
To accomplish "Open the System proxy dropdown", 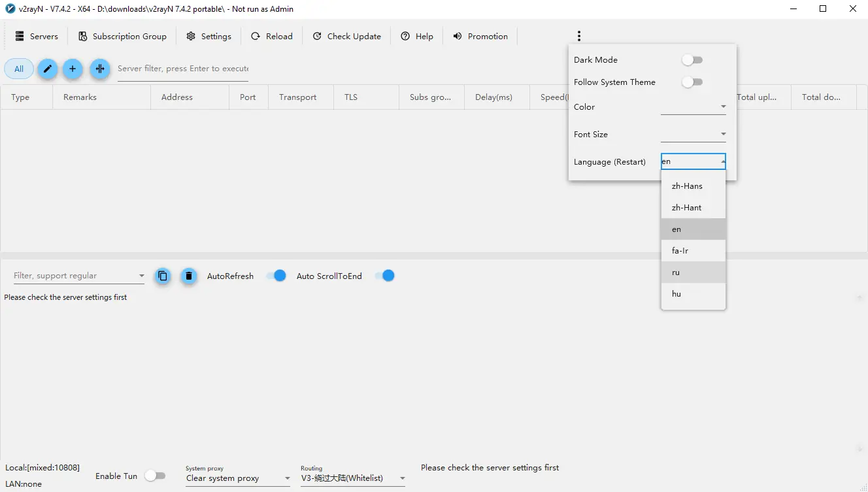I will click(238, 478).
